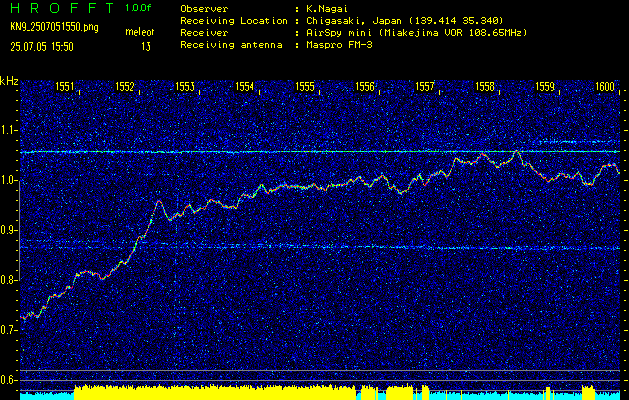
Task: Click the 1552 time marker
Action: point(125,87)
